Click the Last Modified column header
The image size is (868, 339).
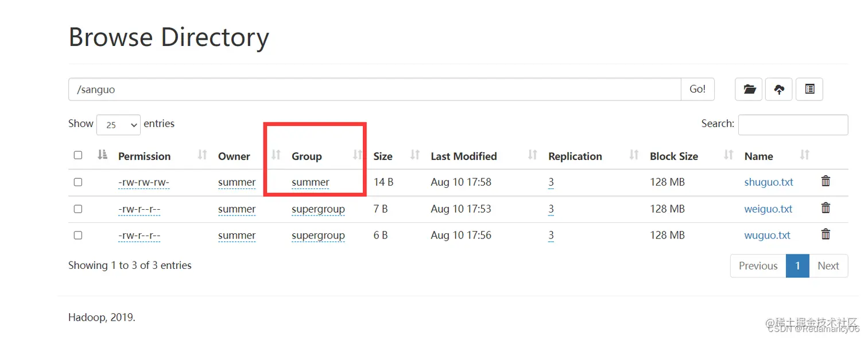click(x=464, y=156)
